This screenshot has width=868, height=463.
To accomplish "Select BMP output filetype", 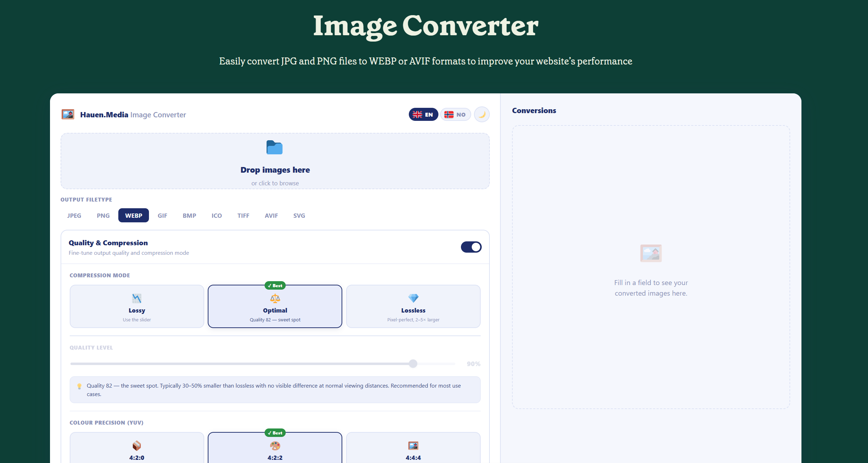I will pyautogui.click(x=189, y=215).
